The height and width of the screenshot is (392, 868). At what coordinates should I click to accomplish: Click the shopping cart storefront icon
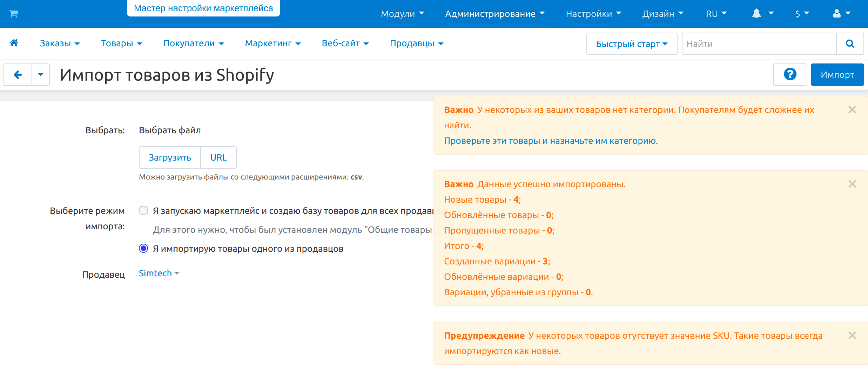click(x=14, y=14)
